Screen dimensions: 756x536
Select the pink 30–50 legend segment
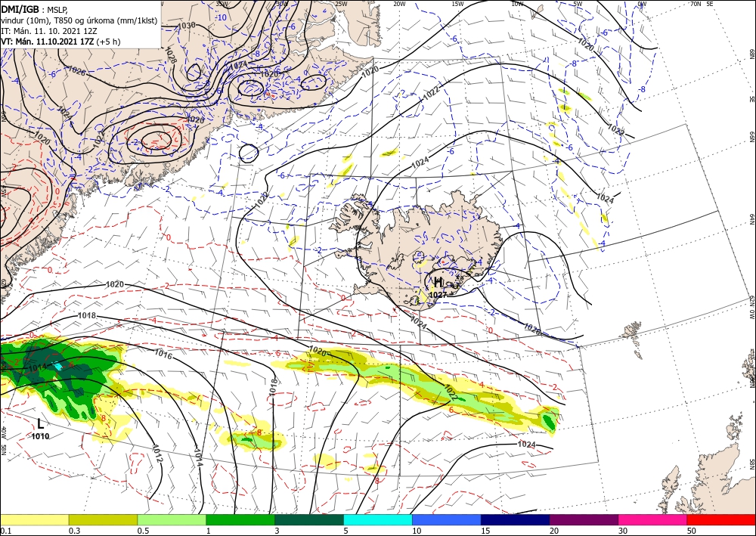pyautogui.click(x=653, y=519)
